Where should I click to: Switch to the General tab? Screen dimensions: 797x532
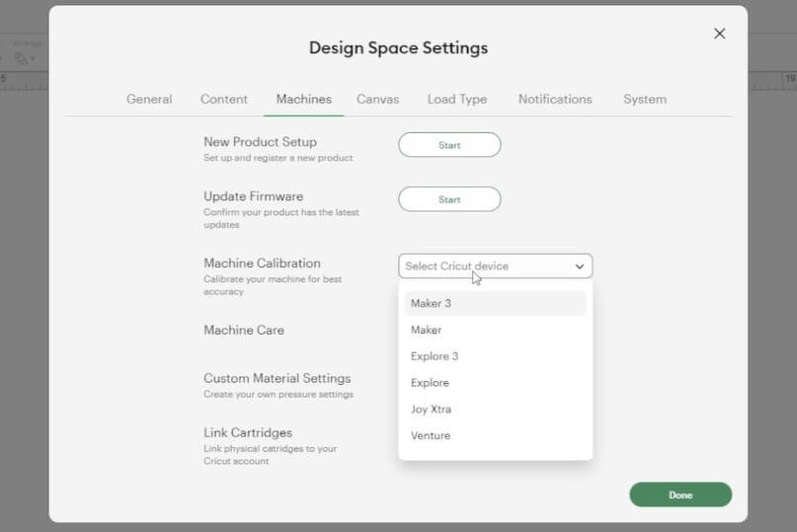(149, 99)
